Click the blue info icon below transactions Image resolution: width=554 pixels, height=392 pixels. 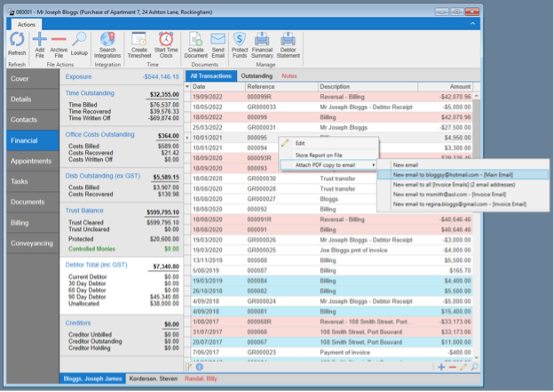[199, 367]
